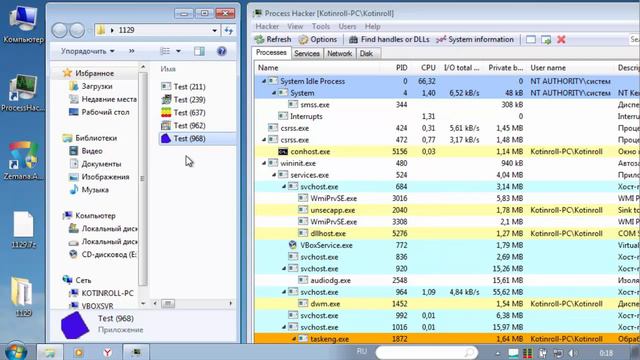Image resolution: width=640 pixels, height=360 pixels.
Task: Open Process Hacker Options
Action: (318, 40)
